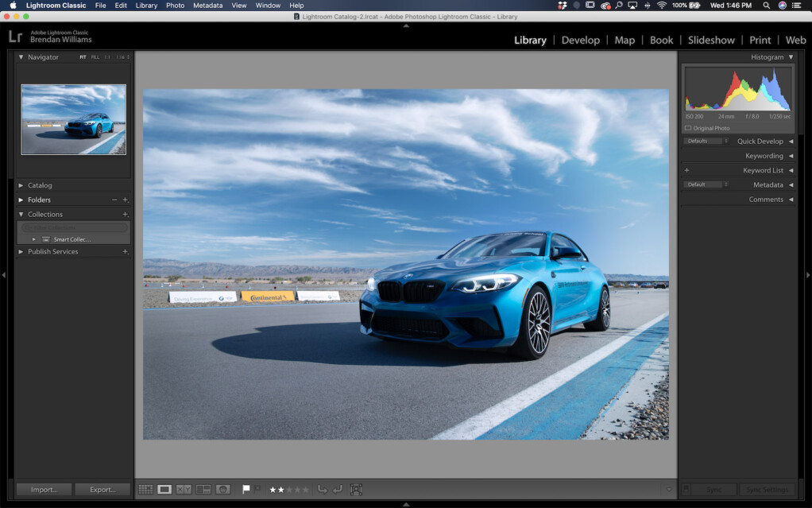Switch to Grid view in the toolbar

[x=145, y=489]
